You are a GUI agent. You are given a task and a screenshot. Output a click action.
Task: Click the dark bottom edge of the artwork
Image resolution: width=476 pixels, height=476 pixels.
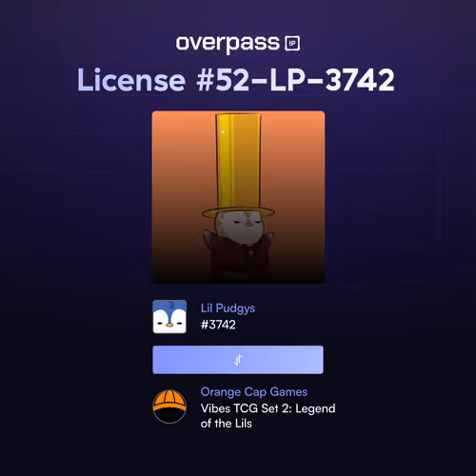(238, 278)
